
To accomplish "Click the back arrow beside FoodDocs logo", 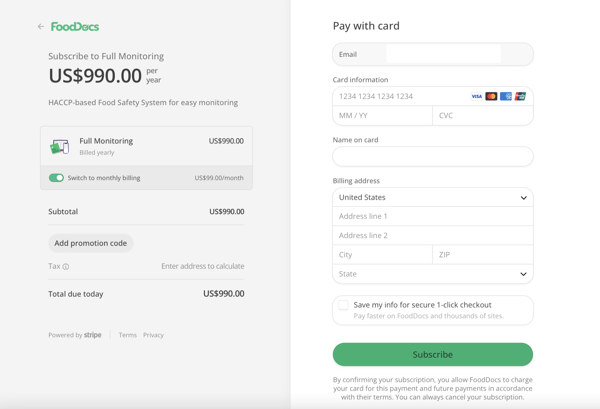I will (x=41, y=26).
